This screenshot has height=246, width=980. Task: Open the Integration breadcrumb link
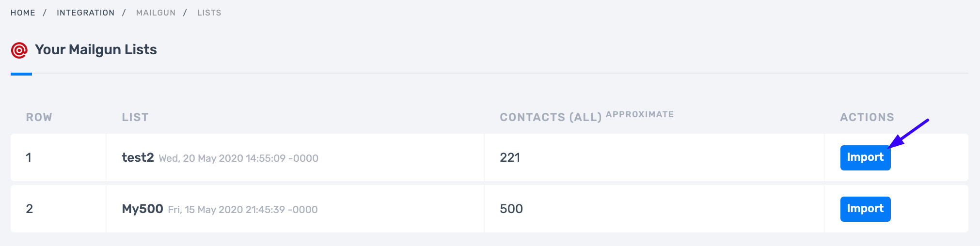(x=85, y=13)
